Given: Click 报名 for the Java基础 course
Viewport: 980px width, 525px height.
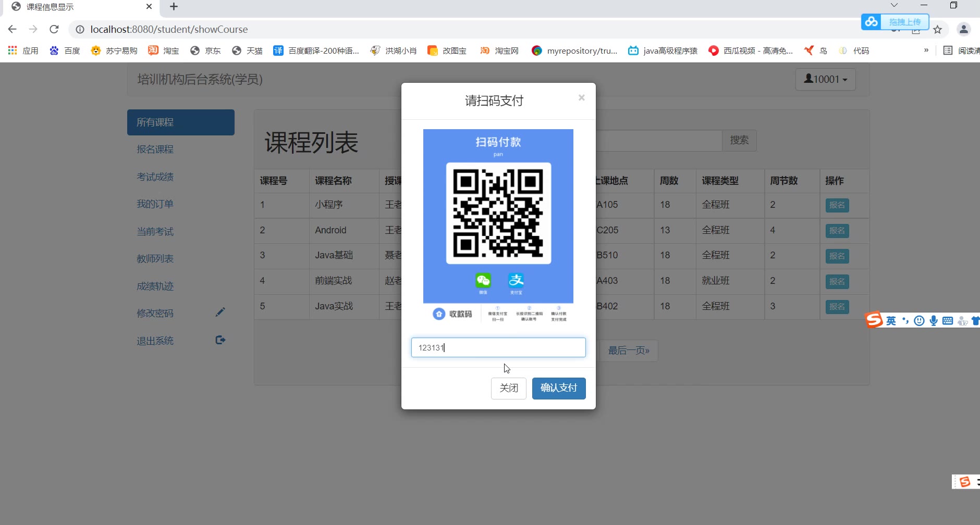Looking at the screenshot, I should pos(837,256).
